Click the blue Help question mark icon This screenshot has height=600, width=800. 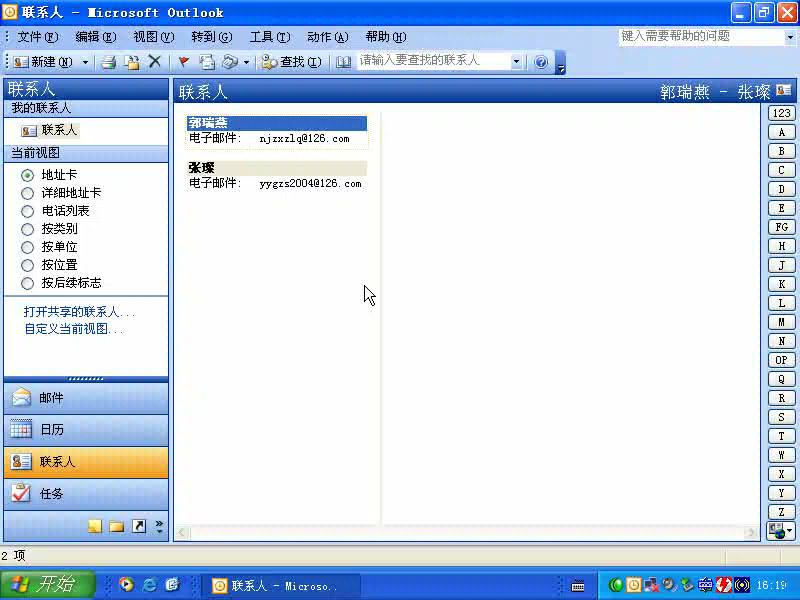click(x=541, y=62)
